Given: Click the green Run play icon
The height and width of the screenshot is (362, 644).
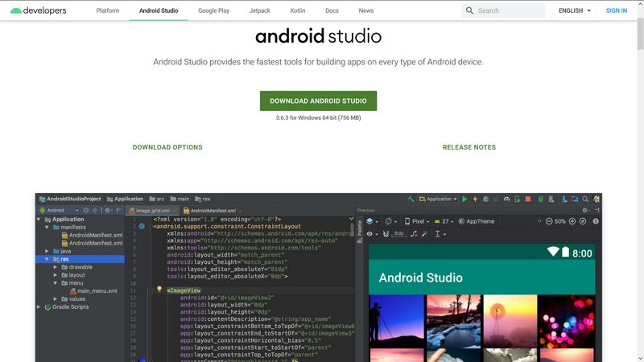Looking at the screenshot, I should (464, 199).
